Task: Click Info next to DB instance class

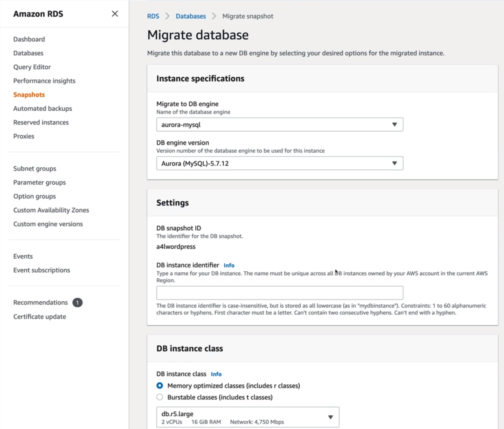Action: click(x=216, y=374)
